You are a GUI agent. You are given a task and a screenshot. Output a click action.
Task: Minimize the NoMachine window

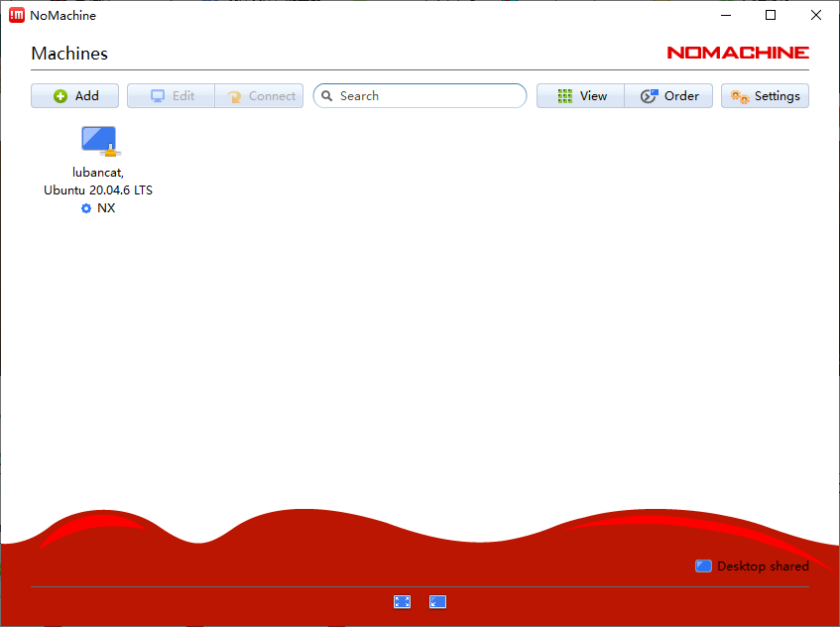[x=726, y=15]
